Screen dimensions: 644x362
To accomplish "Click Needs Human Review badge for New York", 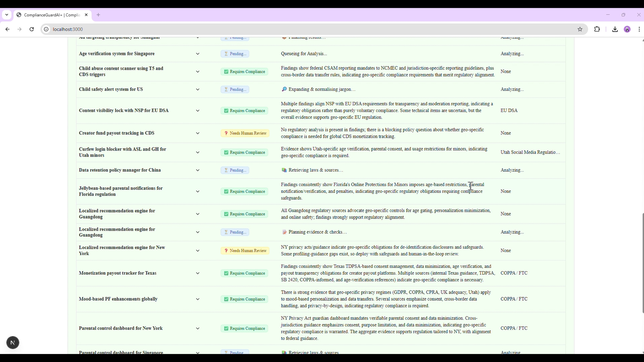I will [x=245, y=251].
